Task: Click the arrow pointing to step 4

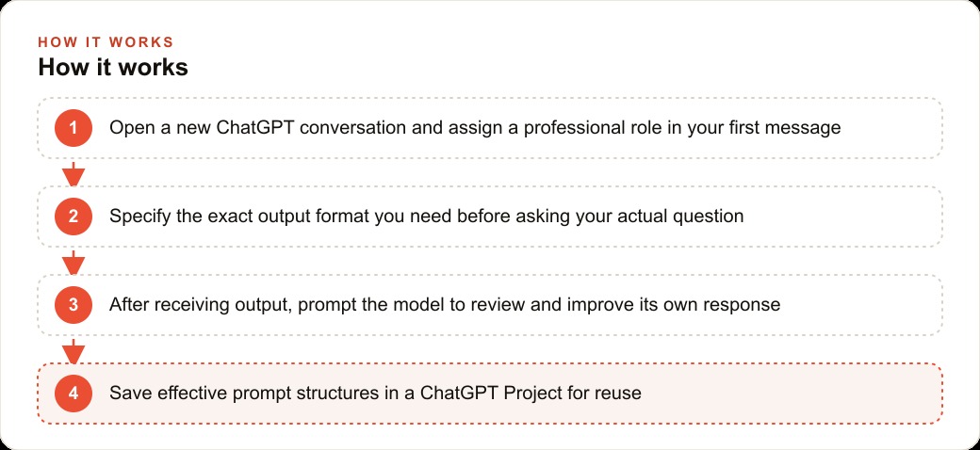Action: point(73,351)
